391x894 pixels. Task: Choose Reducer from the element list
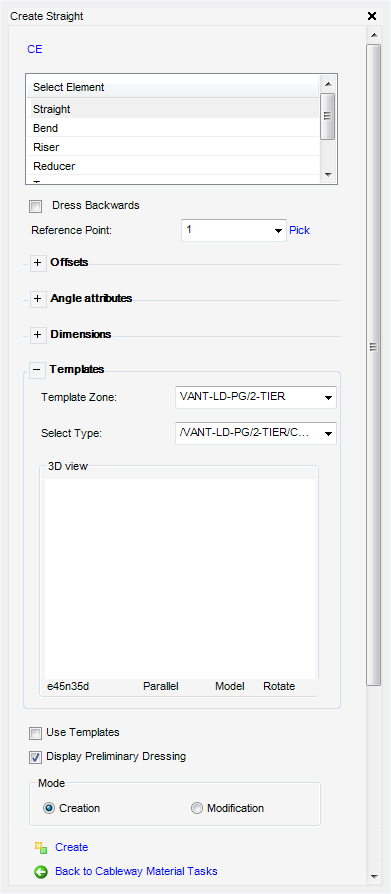[172, 166]
